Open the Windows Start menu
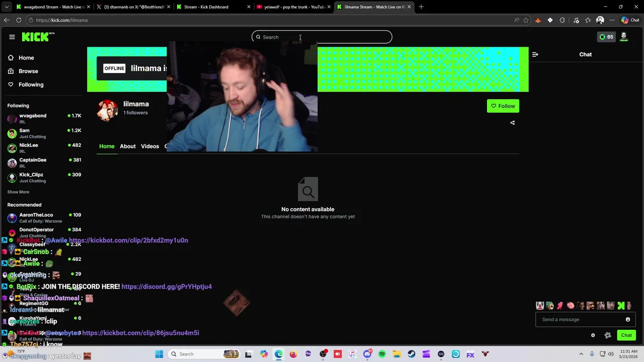The image size is (644, 362). point(159,354)
